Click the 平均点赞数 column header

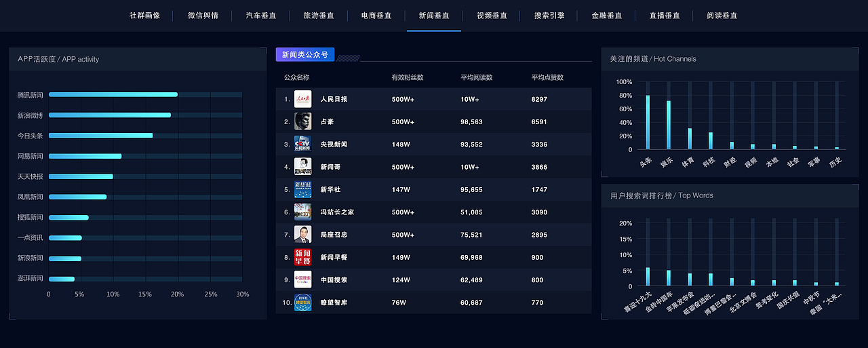(x=548, y=77)
